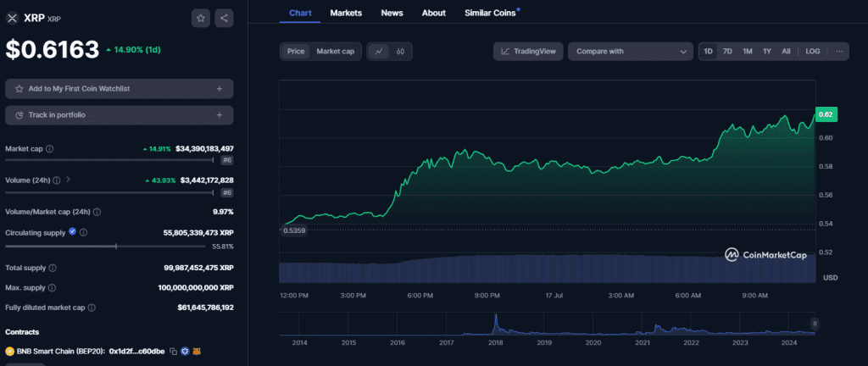
Task: Toggle chart to Price view
Action: pyautogui.click(x=296, y=52)
